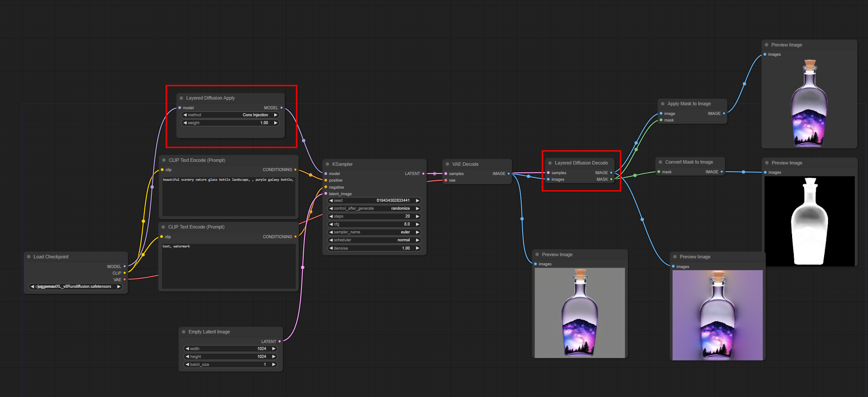The width and height of the screenshot is (868, 397).
Task: Click the Load Checkpoint VAE output socket
Action: tap(125, 279)
